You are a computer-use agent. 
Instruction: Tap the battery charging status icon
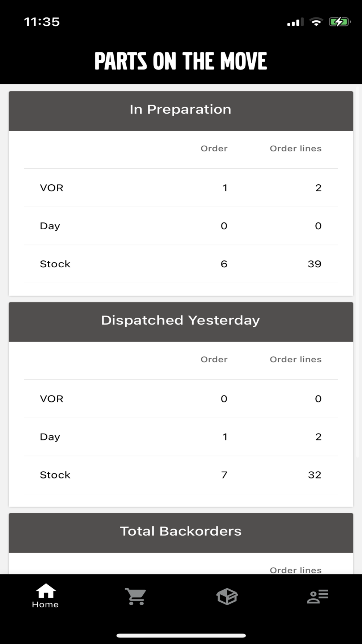click(x=339, y=22)
